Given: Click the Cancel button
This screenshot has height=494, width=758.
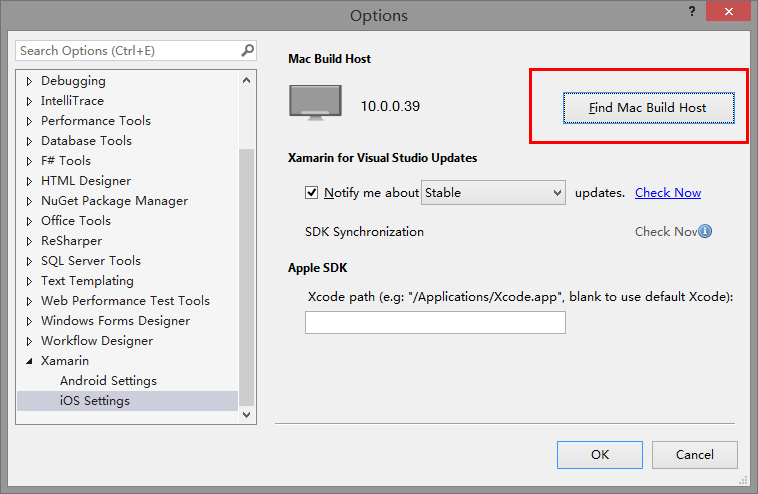Looking at the screenshot, I should click(695, 455).
